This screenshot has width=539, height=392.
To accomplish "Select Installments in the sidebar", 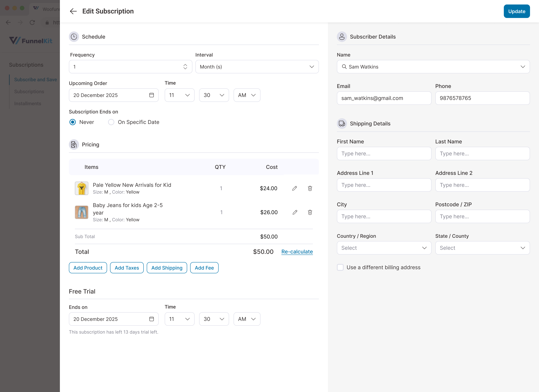I will pyautogui.click(x=28, y=103).
